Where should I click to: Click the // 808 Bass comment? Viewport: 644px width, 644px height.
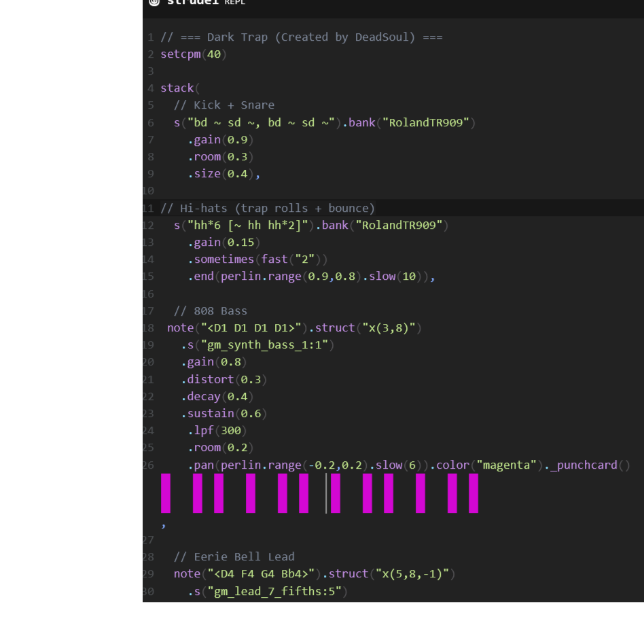(x=211, y=310)
